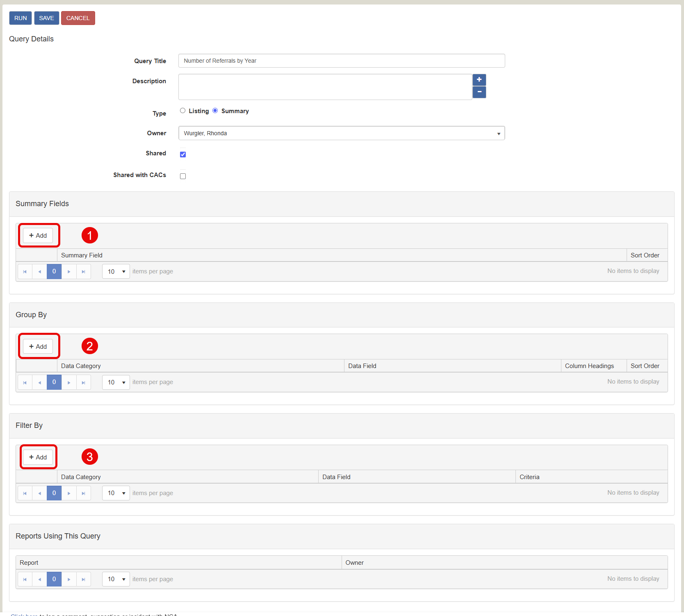Open items per page dropdown in Summary Fields
The height and width of the screenshot is (616, 684).
coord(116,271)
